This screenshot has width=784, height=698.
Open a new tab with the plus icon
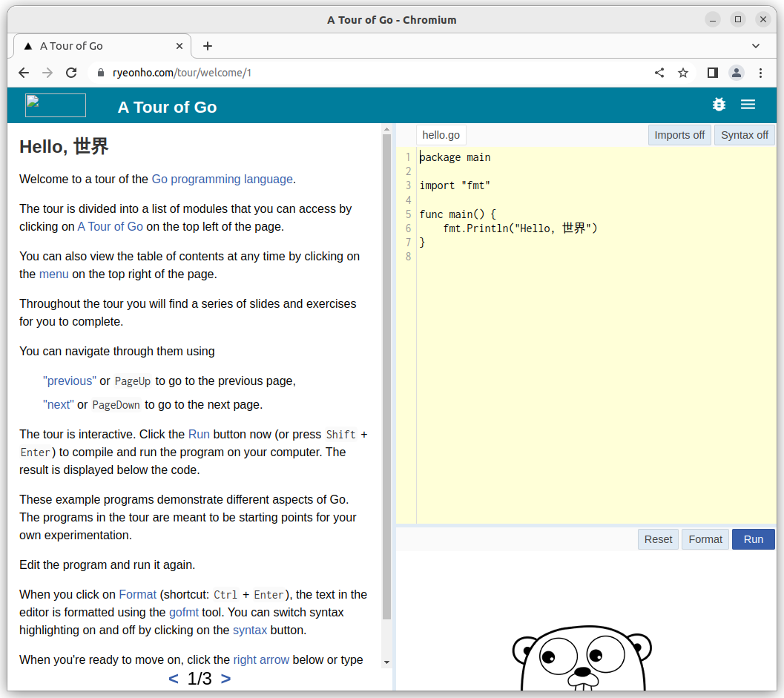(208, 46)
